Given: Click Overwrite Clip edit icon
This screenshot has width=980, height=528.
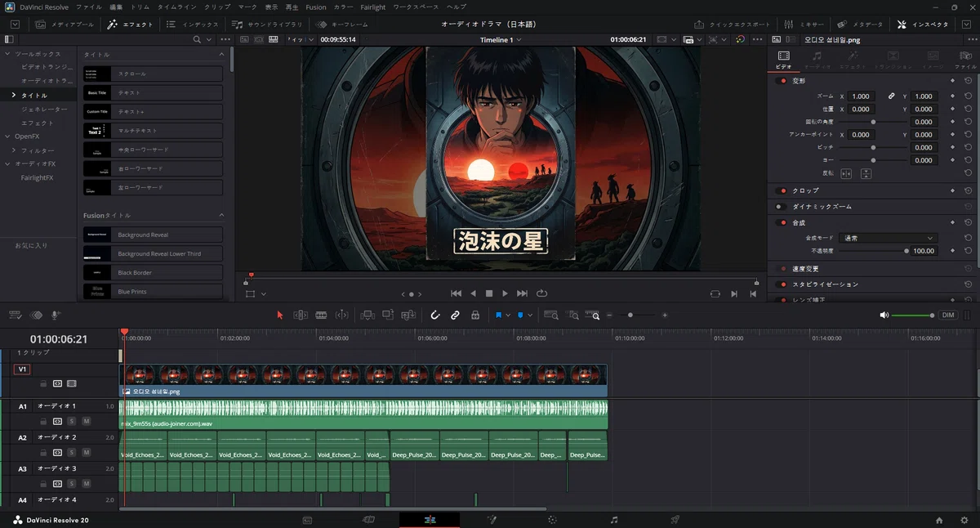Looking at the screenshot, I should (387, 315).
